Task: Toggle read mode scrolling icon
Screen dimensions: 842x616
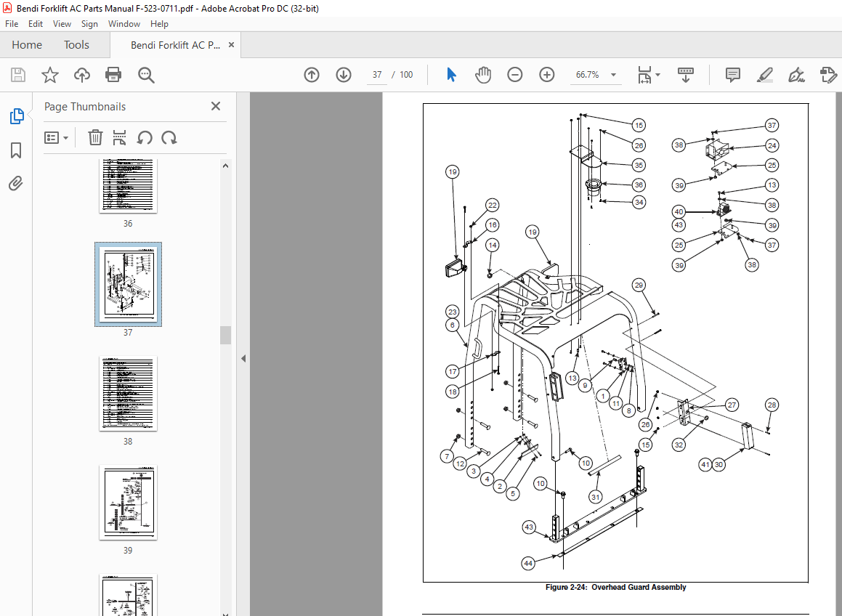Action: click(686, 75)
